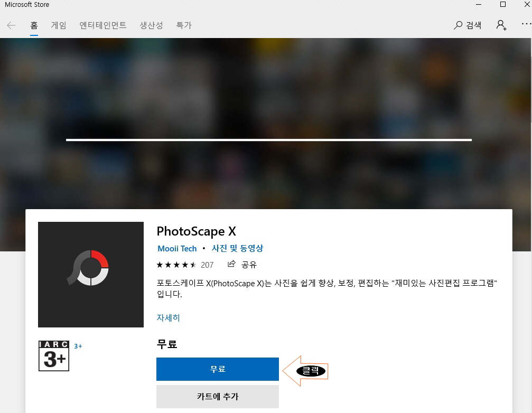
Task: Maximize the Microsoft Store window
Action: pyautogui.click(x=503, y=4)
